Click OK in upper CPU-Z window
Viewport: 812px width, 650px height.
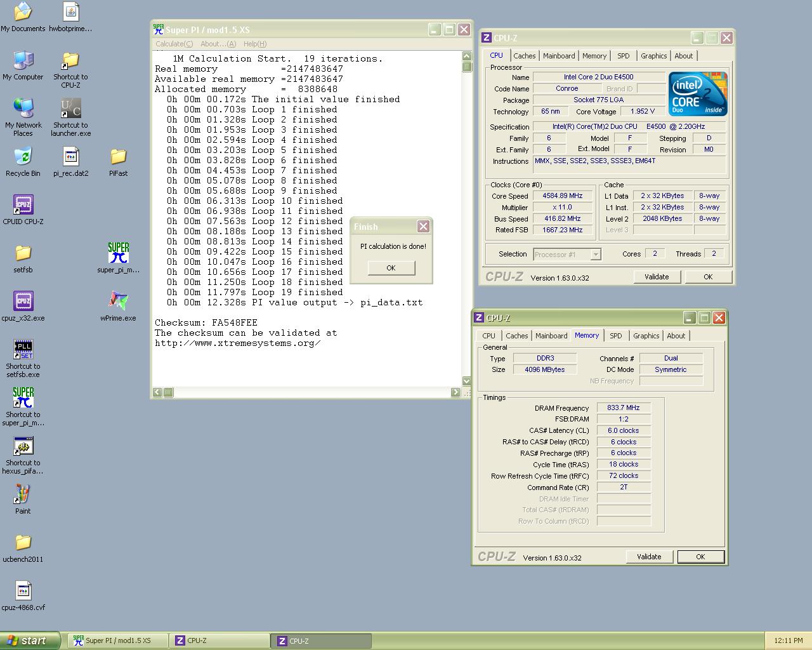(x=708, y=277)
